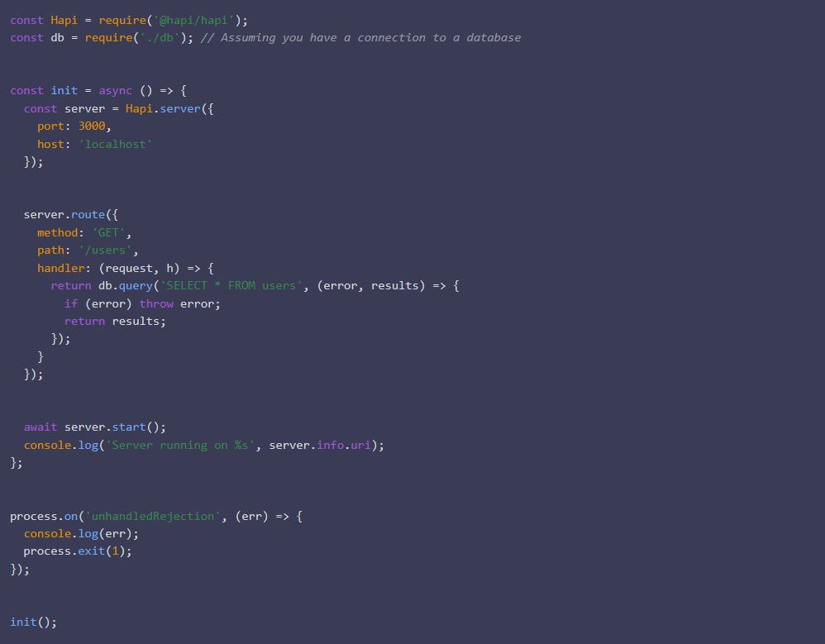This screenshot has width=825, height=644.
Task: Select the 'GET' method string
Action: tap(108, 232)
